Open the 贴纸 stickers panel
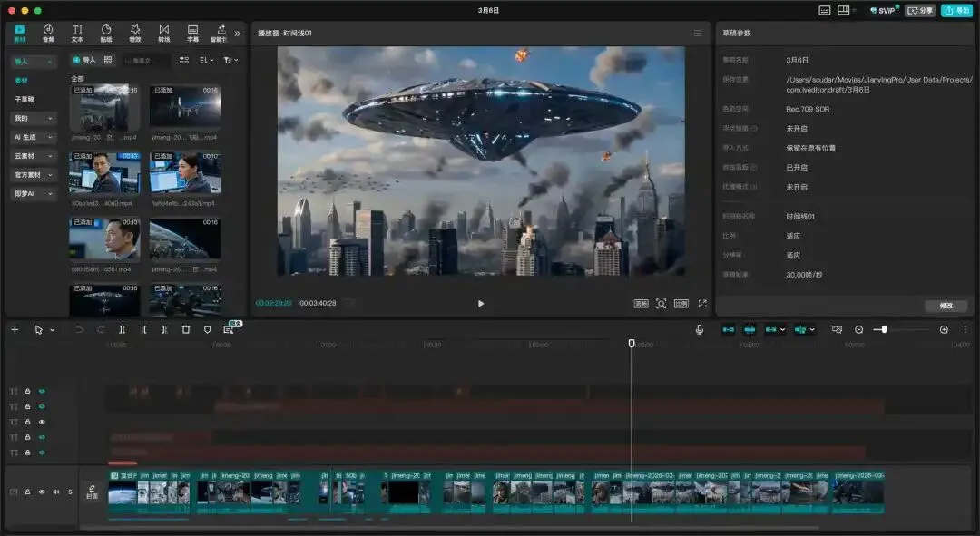The width and height of the screenshot is (980, 536). [106, 34]
